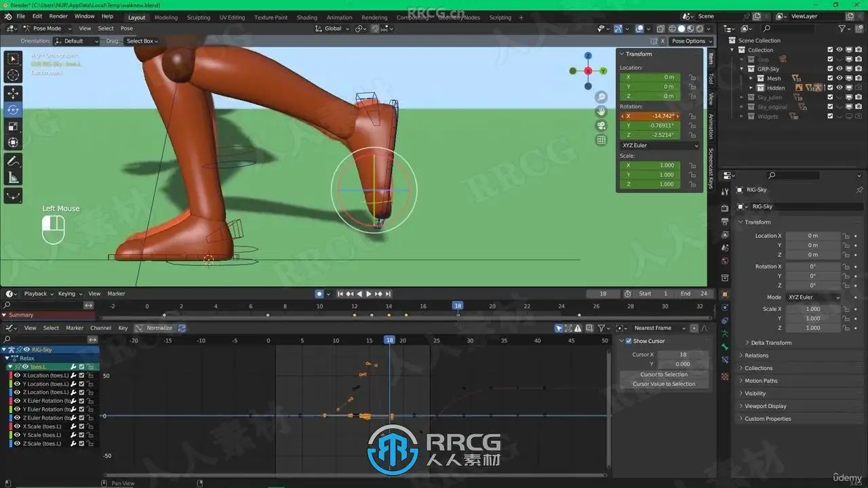The height and width of the screenshot is (488, 868).
Task: Toggle the eye icon for the Collection row
Action: coord(839,49)
